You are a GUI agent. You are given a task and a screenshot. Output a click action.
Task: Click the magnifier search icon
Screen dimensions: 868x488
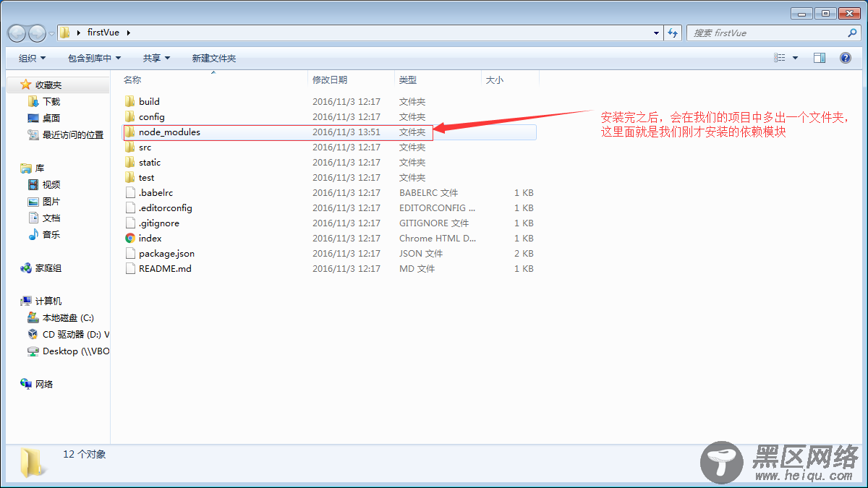click(852, 33)
